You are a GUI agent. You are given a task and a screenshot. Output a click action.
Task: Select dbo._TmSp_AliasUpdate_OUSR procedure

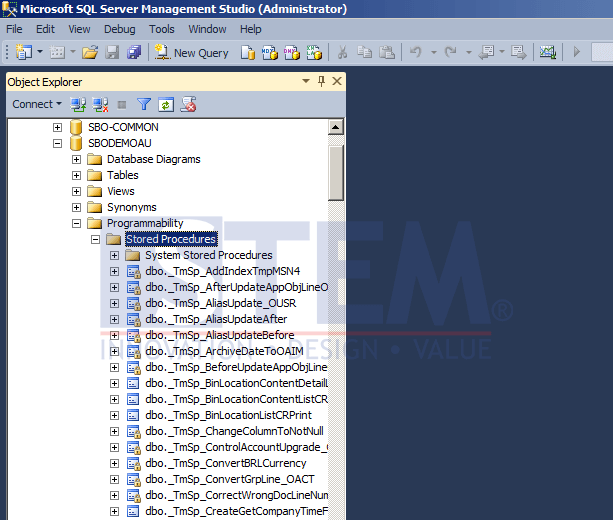click(220, 303)
